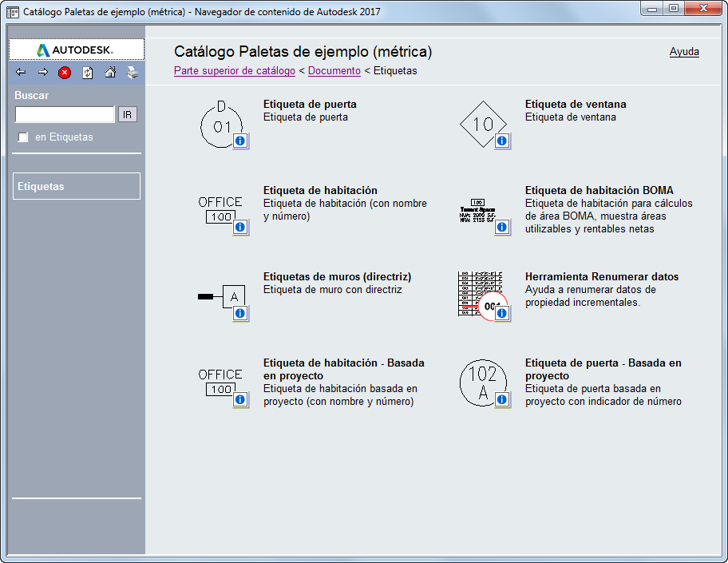Minimize the content browser window
The height and width of the screenshot is (563, 728).
point(652,9)
